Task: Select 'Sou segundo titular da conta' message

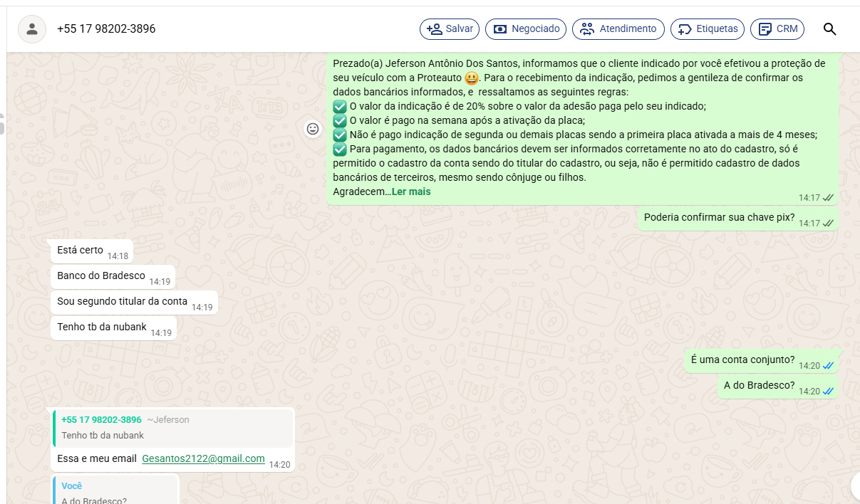Action: coord(122,302)
